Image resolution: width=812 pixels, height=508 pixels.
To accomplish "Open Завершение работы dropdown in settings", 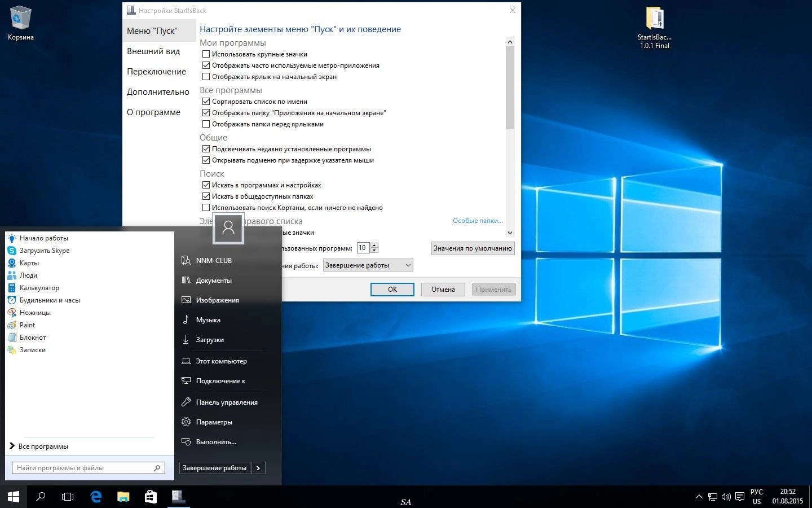I will pos(368,265).
